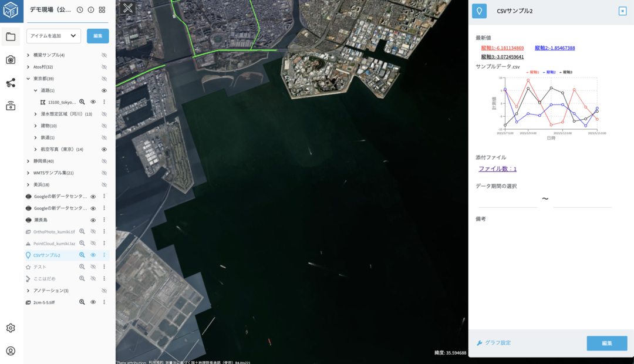Open the アイテムを追加 dropdown

pyautogui.click(x=53, y=36)
